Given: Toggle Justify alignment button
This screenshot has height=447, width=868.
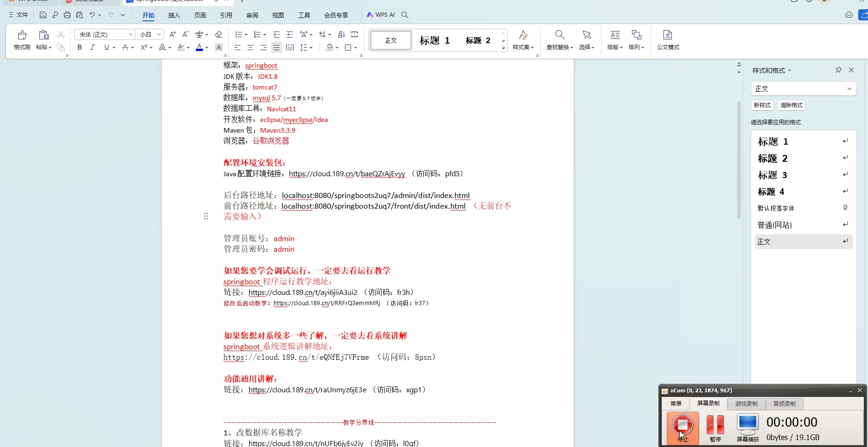Looking at the screenshot, I should 276,47.
